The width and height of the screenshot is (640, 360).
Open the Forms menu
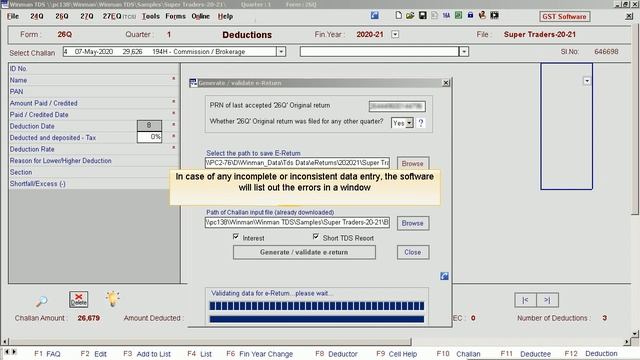coord(176,16)
